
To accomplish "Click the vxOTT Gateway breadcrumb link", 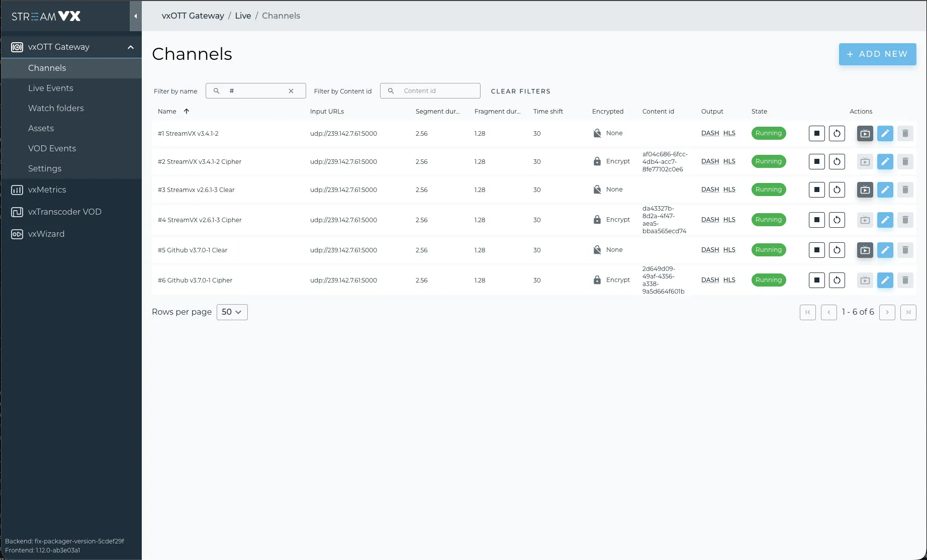I will 193,16.
